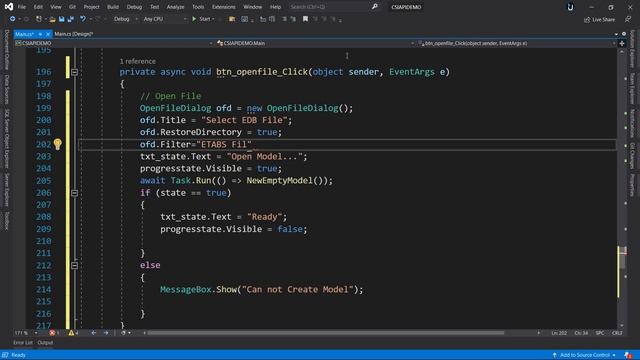Close the Main.cs tab
The image size is (640, 360).
coord(47,34)
